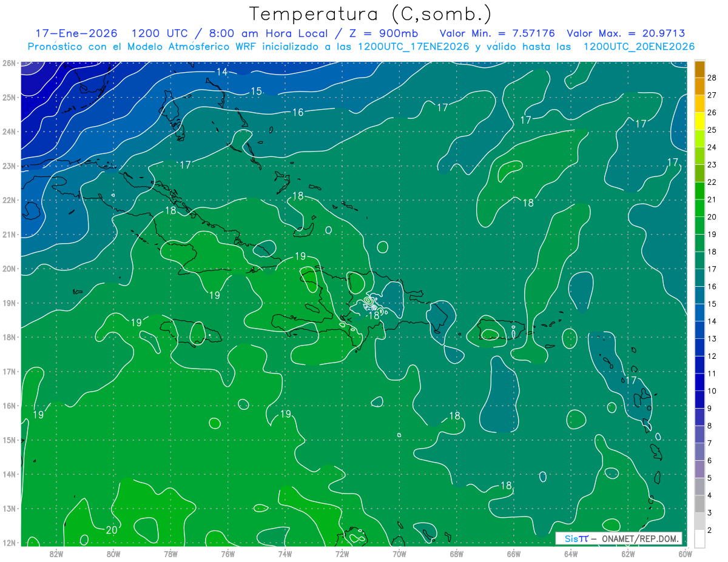The image size is (728, 562).
Task: Click latitude axis label '24N'
Action: coord(8,132)
